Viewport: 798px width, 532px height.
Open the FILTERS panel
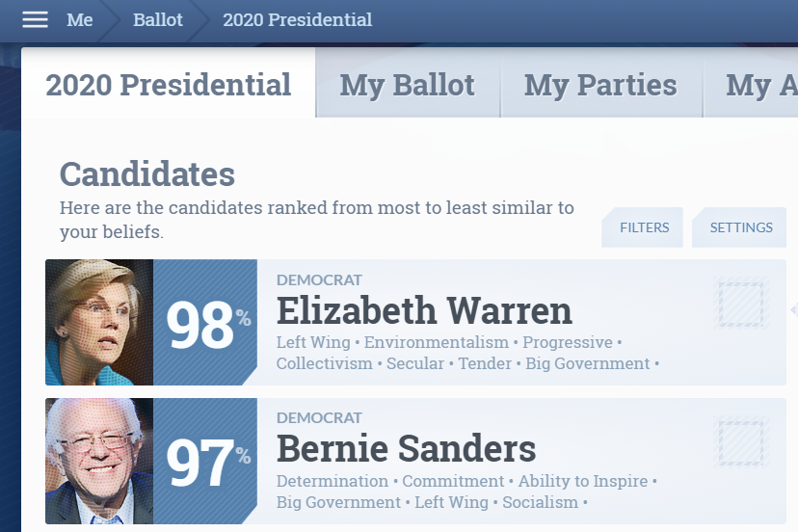tap(643, 227)
